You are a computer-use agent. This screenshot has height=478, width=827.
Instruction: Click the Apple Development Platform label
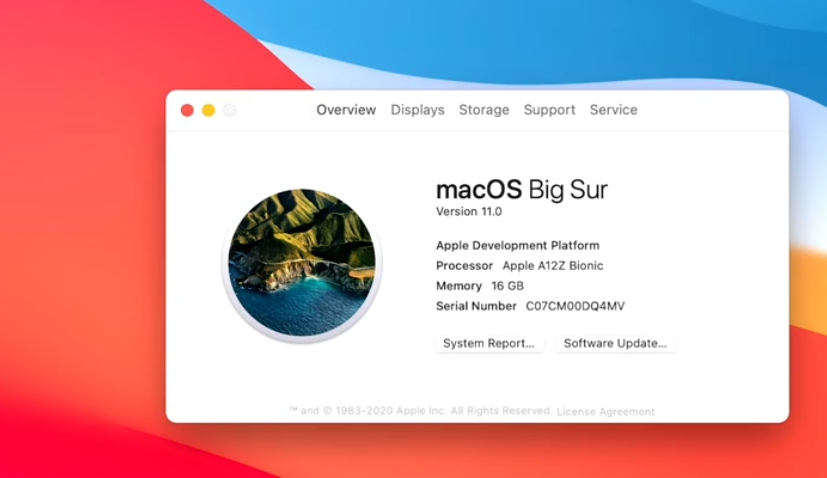pyautogui.click(x=517, y=245)
